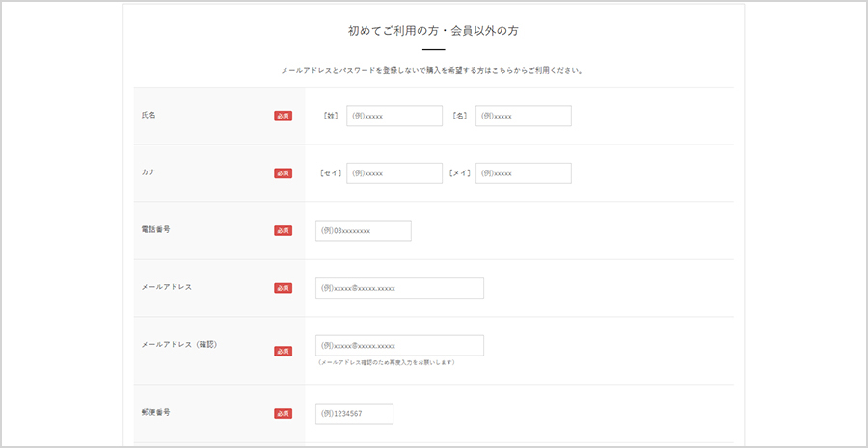This screenshot has width=868, height=448.
Task: Click the [セイ] label before kana field
Action: point(331,173)
